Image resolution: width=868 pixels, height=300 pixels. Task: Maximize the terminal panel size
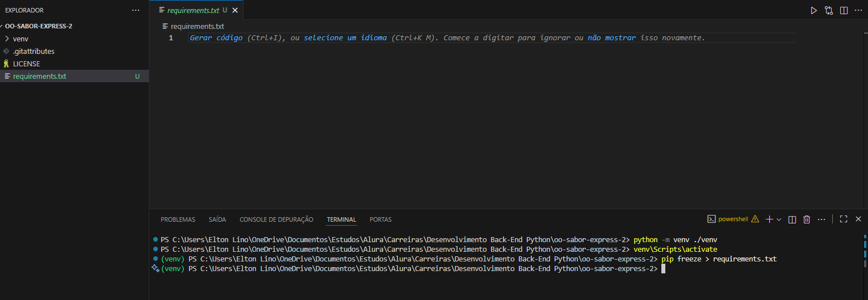tap(844, 219)
